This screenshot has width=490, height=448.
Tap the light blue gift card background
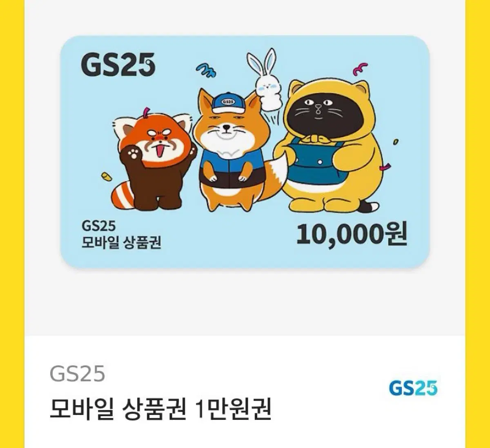(x=245, y=152)
